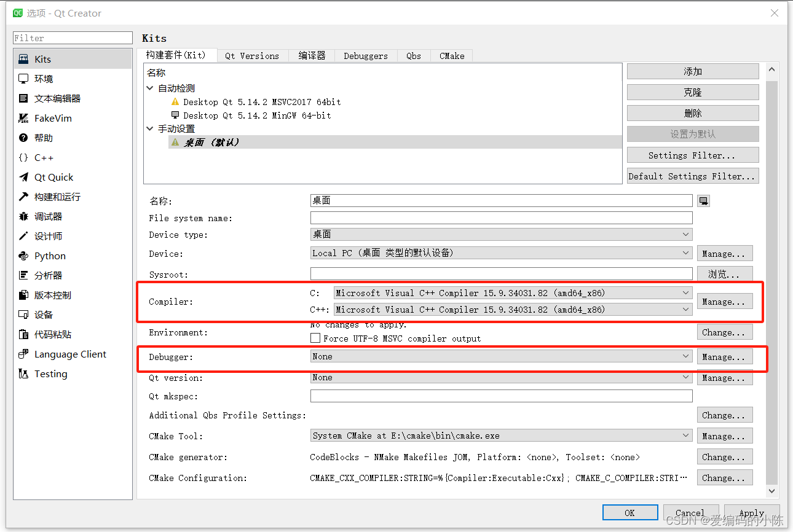Screen dimensions: 793x532
Task: Switch to the 构建套件(Kit) tab
Action: (x=176, y=55)
